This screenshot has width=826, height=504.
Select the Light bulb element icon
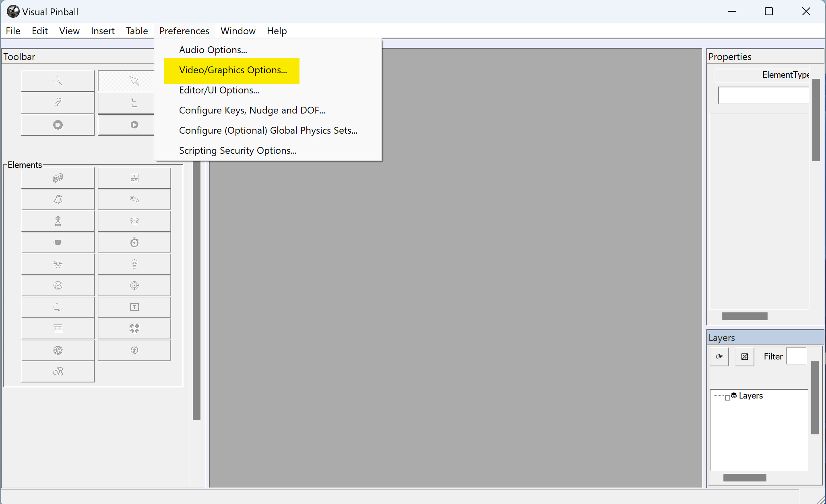134,264
